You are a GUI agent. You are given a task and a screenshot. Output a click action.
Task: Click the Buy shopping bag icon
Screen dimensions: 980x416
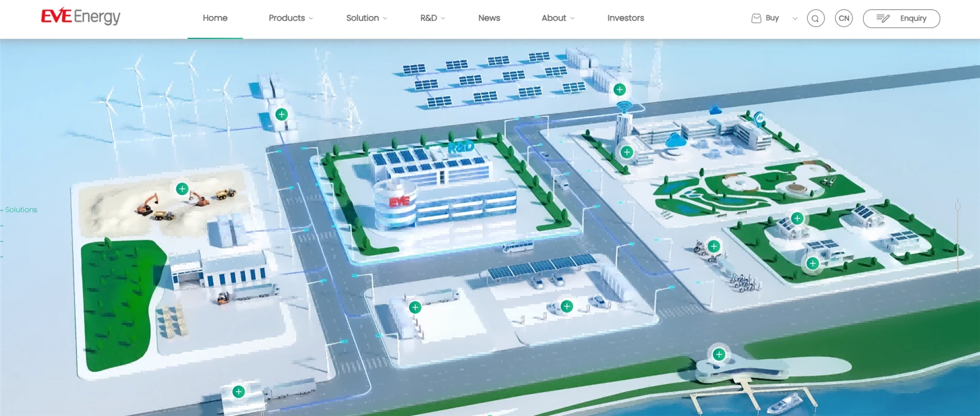(756, 18)
